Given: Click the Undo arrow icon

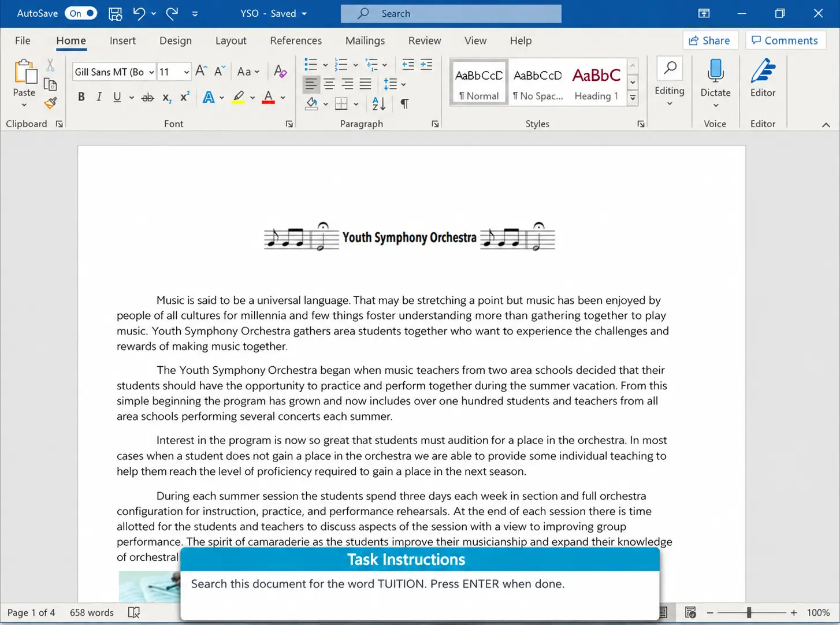Looking at the screenshot, I should click(139, 13).
